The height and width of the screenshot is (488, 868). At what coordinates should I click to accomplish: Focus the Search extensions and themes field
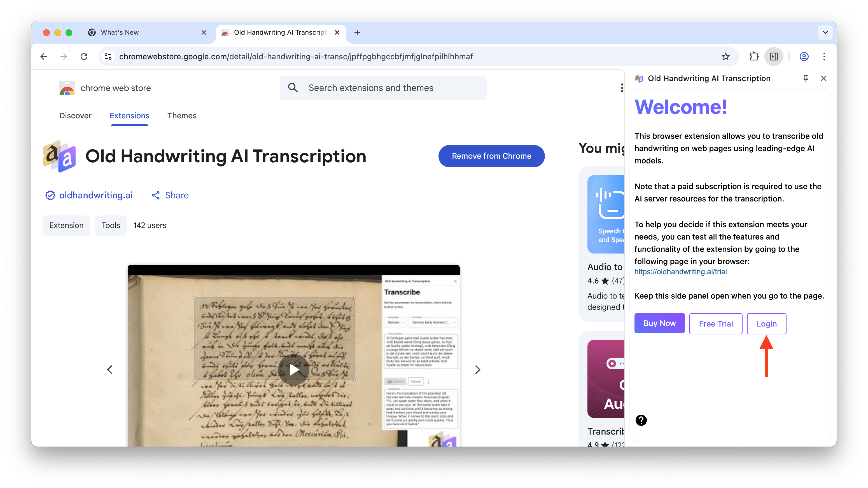[x=383, y=88]
